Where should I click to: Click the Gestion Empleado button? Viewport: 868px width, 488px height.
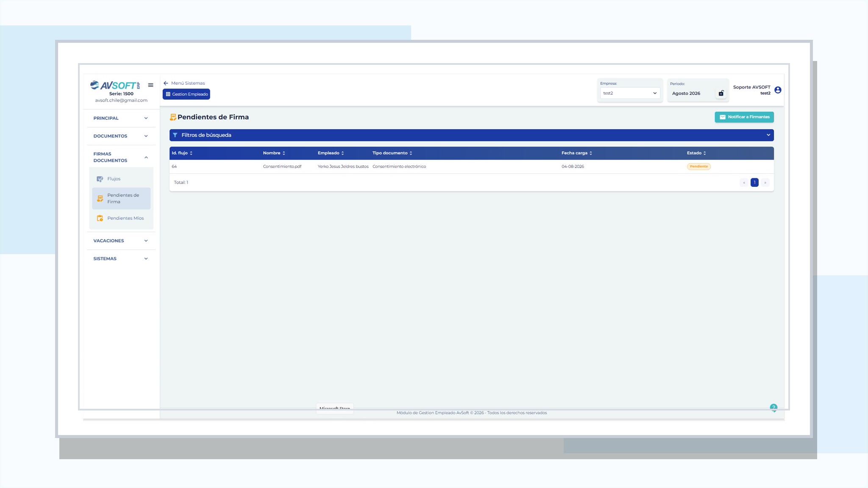[x=186, y=94]
